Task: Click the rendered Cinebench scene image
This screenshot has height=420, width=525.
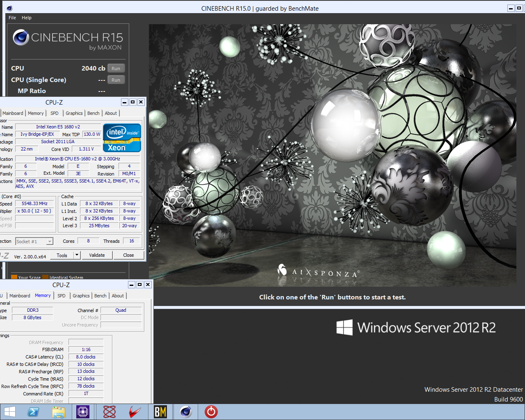Action: pyautogui.click(x=333, y=155)
